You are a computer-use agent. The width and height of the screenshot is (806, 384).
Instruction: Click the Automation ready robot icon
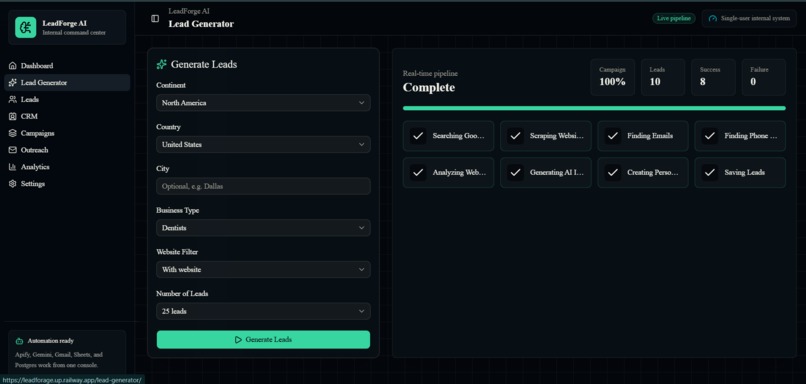click(20, 341)
